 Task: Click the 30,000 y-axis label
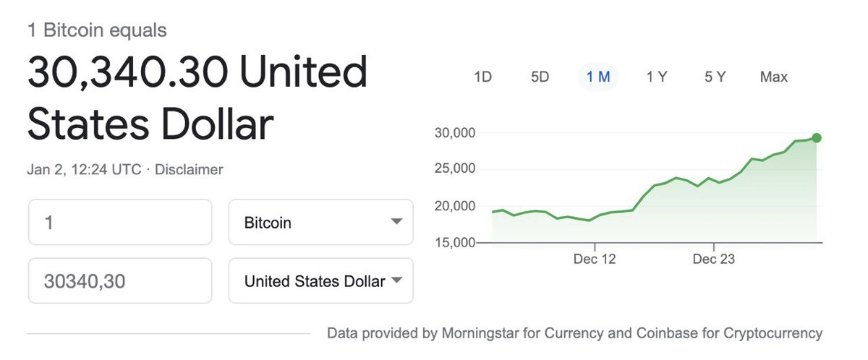[x=454, y=133]
